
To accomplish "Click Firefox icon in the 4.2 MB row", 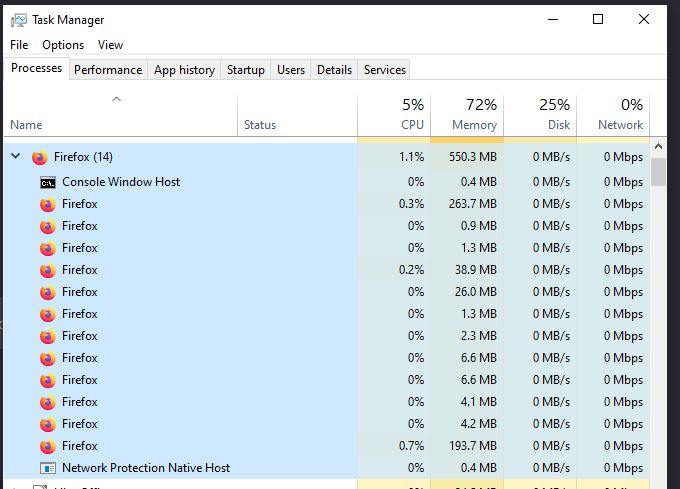I will click(48, 424).
